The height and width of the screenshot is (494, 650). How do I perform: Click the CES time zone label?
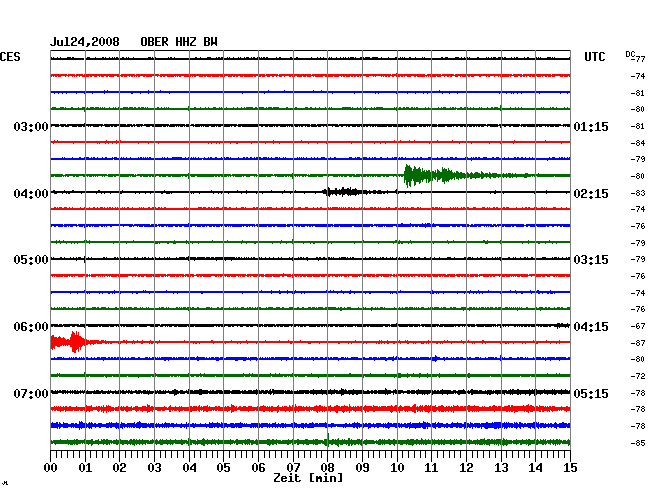tap(10, 57)
